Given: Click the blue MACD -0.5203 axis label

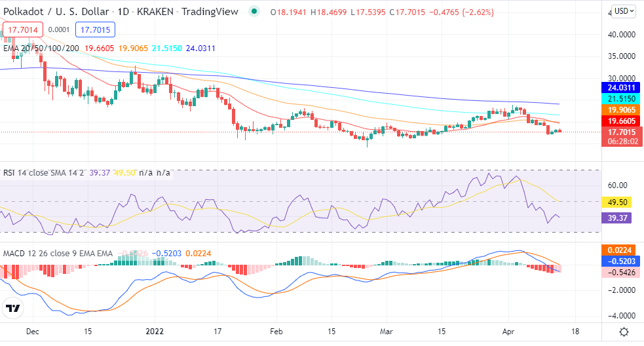Looking at the screenshot, I should point(620,261).
